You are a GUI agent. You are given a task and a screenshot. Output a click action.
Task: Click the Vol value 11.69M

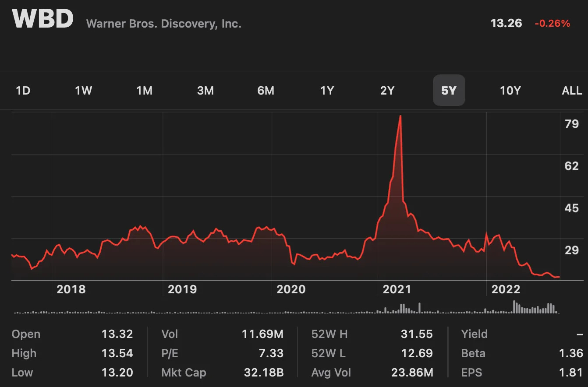[x=262, y=334]
